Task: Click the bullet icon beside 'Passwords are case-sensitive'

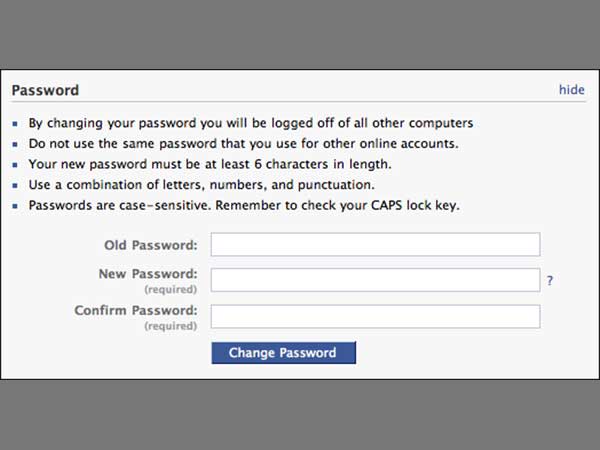Action: (17, 207)
